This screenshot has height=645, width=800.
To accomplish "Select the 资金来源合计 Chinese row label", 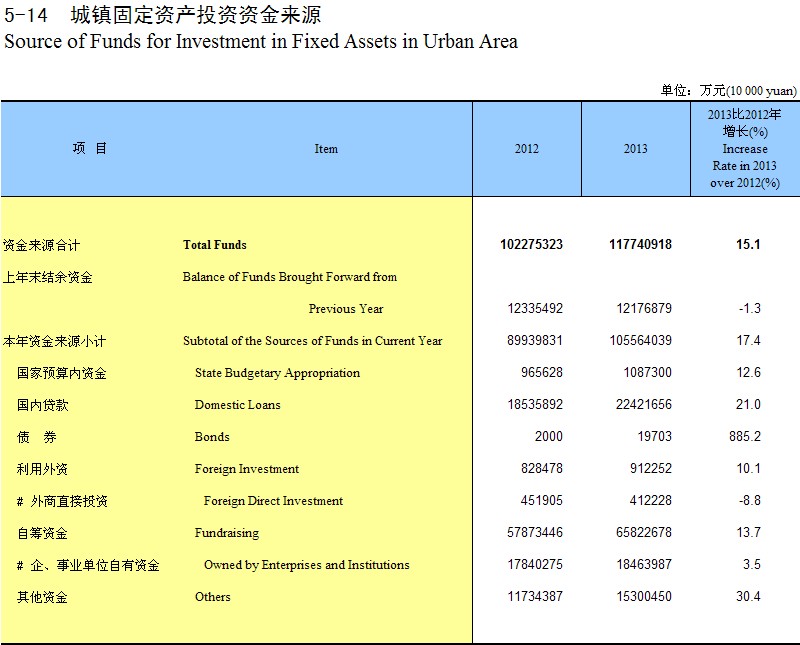I will [x=41, y=245].
